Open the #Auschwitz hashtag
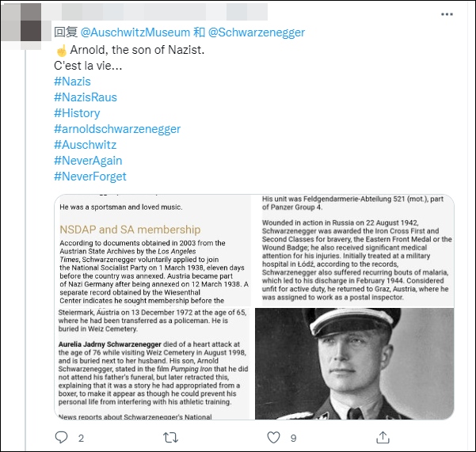The width and height of the screenshot is (476, 452). click(x=85, y=145)
